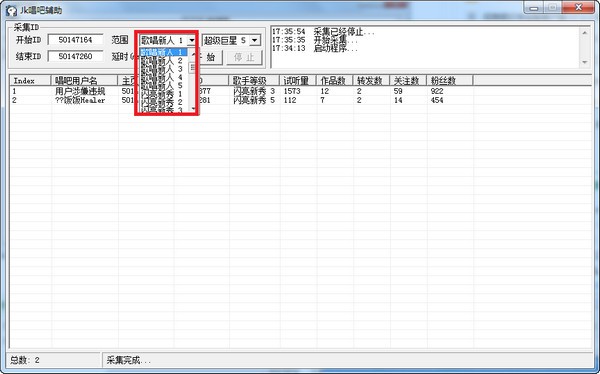This screenshot has height=374, width=600.
Task: Click the 粉丝数 value 922
Action: tap(437, 91)
